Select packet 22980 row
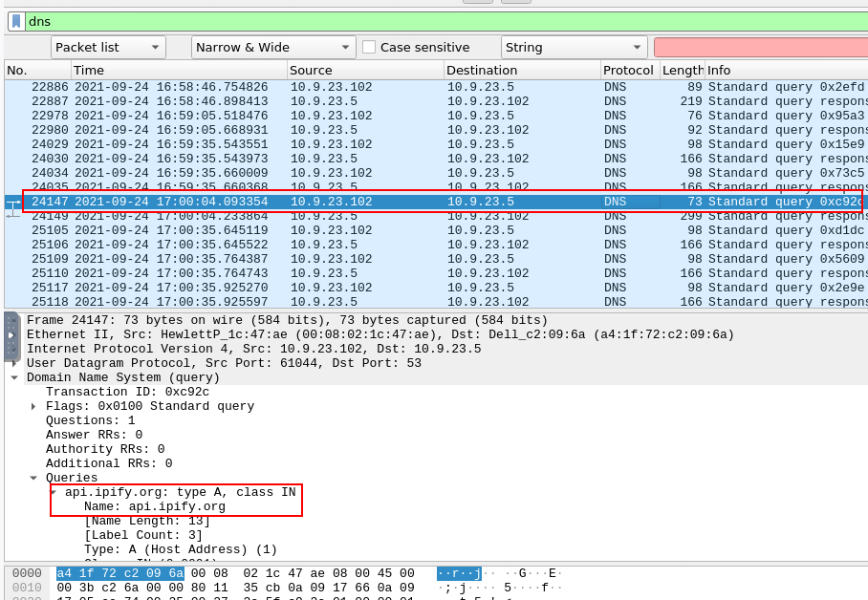This screenshot has width=868, height=600. pyautogui.click(x=436, y=130)
